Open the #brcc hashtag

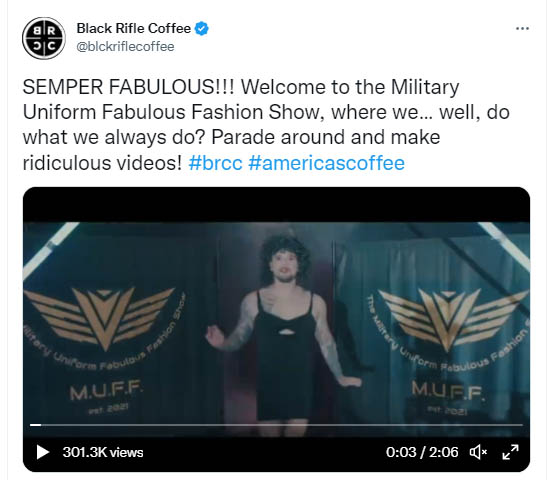point(215,163)
